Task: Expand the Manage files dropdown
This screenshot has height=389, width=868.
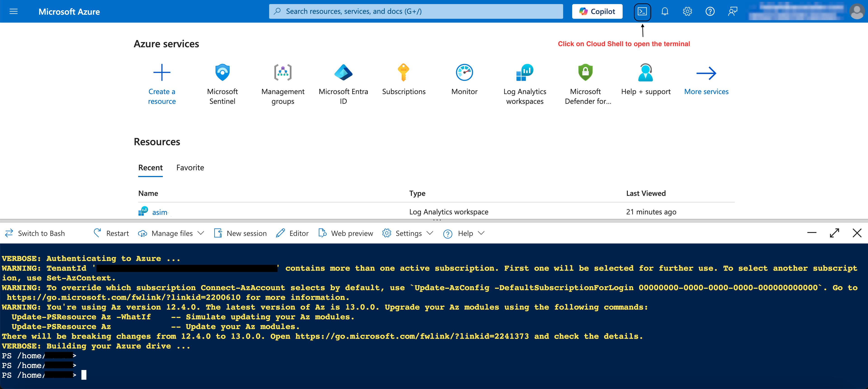Action: pyautogui.click(x=171, y=233)
